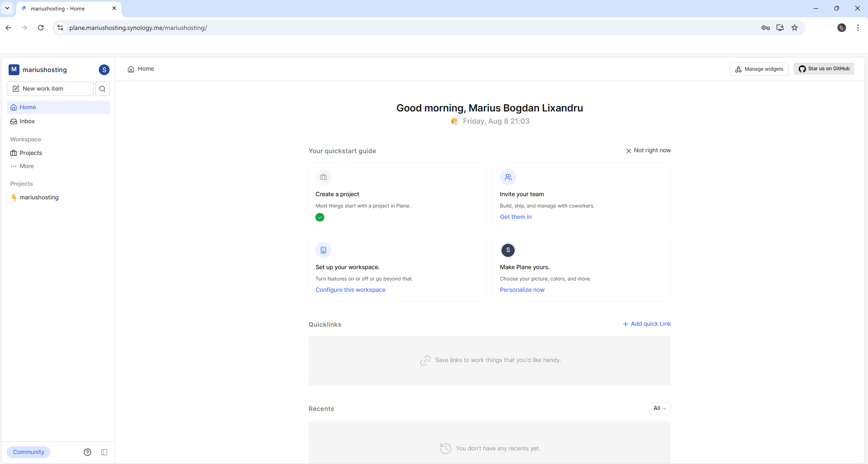Click the Your quickstart guide heading
Screen dimensions: 868x464
click(342, 151)
